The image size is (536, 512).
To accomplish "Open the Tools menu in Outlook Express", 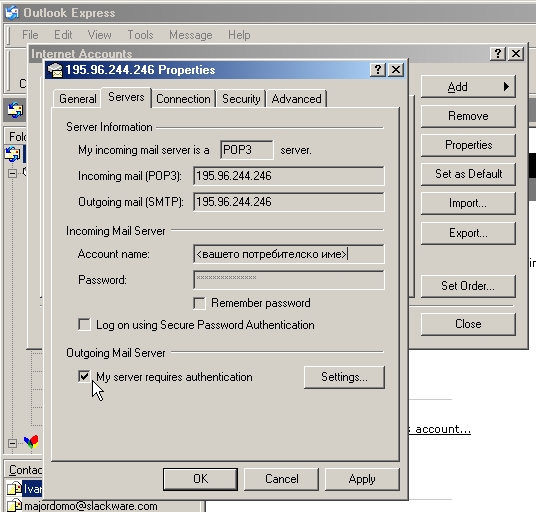I will coord(140,35).
